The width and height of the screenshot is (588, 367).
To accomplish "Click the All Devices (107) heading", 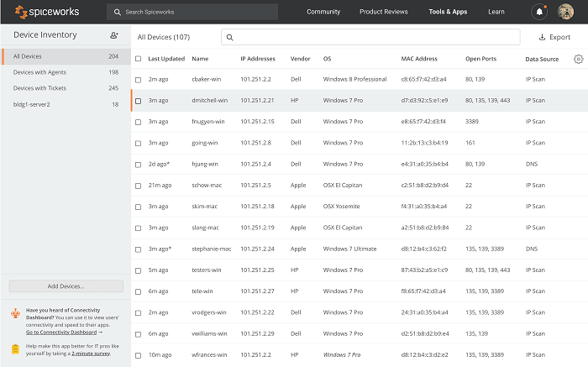I will pos(164,37).
